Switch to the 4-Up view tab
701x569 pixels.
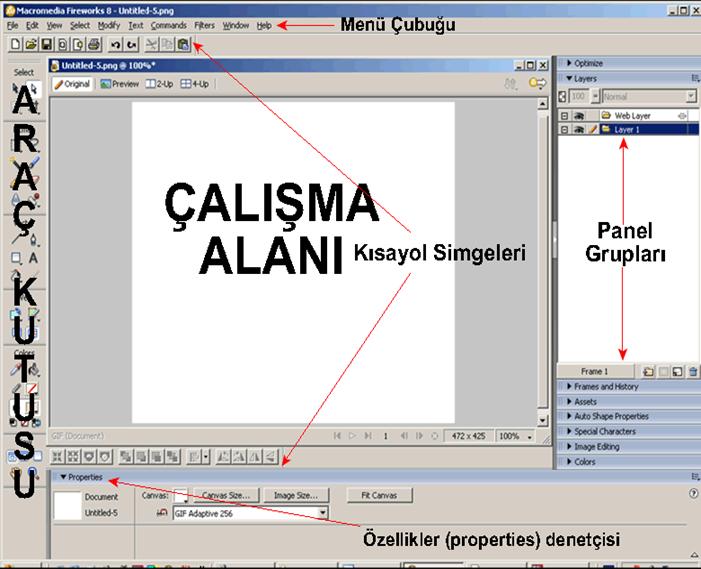click(x=195, y=84)
